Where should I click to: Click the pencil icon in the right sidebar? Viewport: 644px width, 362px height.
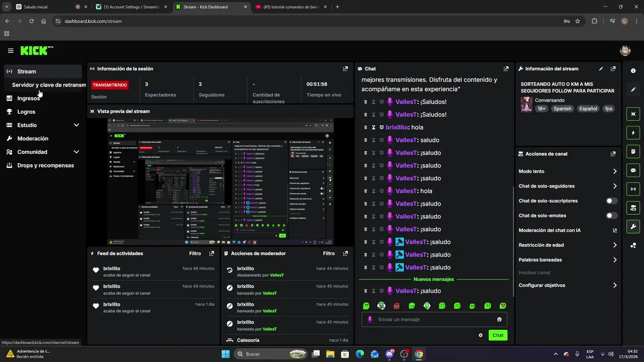coord(633,89)
